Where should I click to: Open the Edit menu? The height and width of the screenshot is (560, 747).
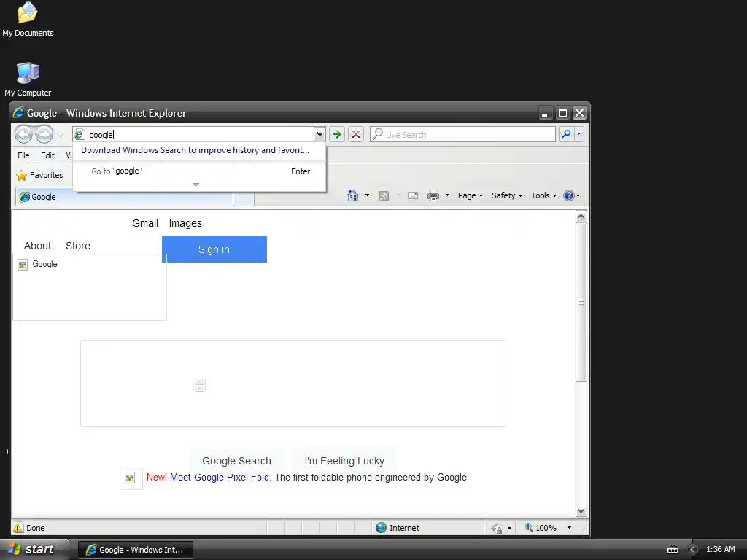pos(47,155)
